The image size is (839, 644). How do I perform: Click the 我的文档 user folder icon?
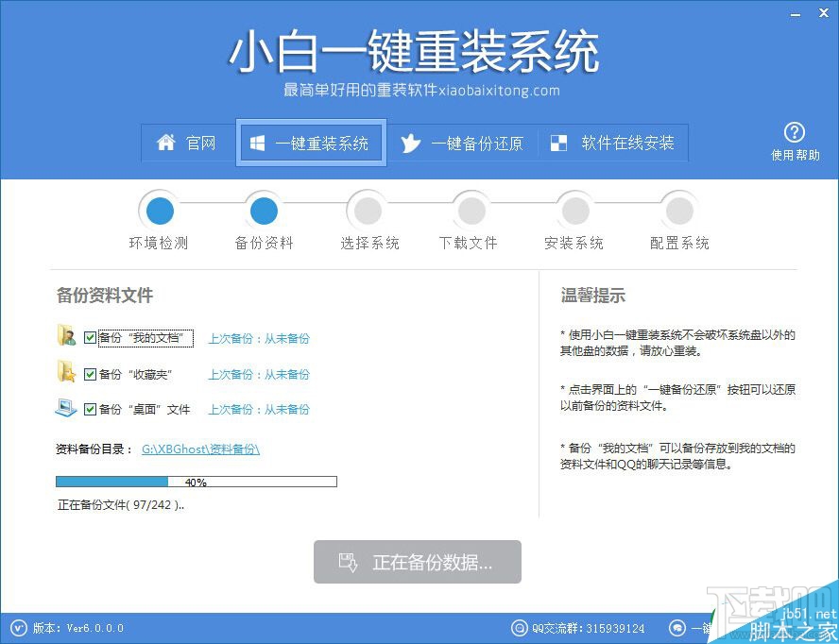click(66, 335)
